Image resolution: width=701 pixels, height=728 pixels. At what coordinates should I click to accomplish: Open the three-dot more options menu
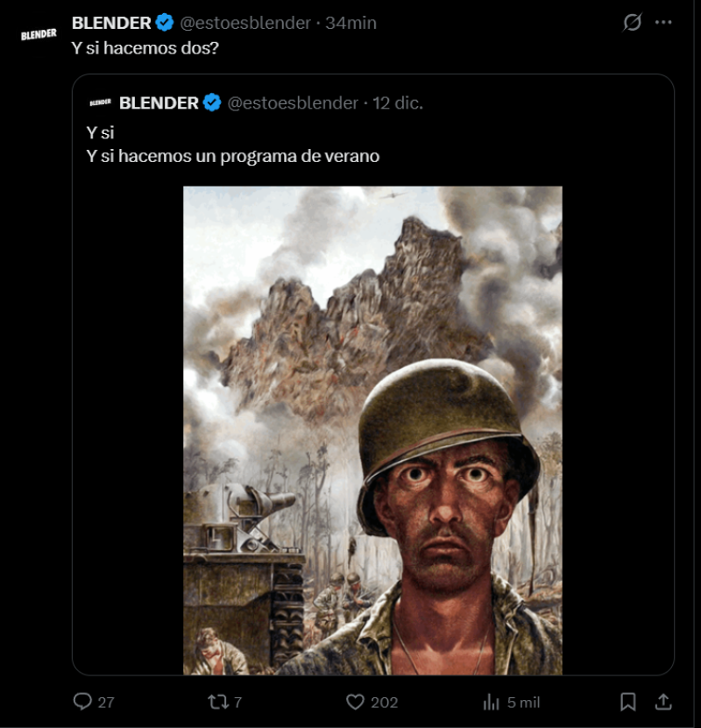coord(663,23)
